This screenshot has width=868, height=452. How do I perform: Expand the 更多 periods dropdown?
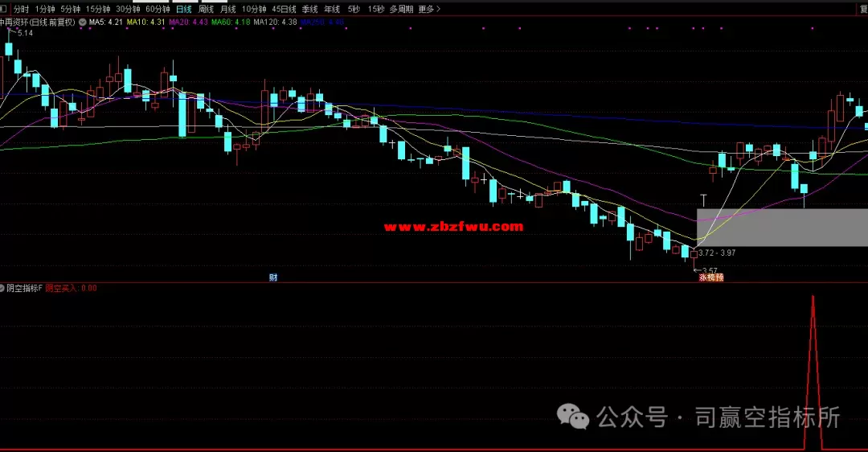click(x=429, y=9)
